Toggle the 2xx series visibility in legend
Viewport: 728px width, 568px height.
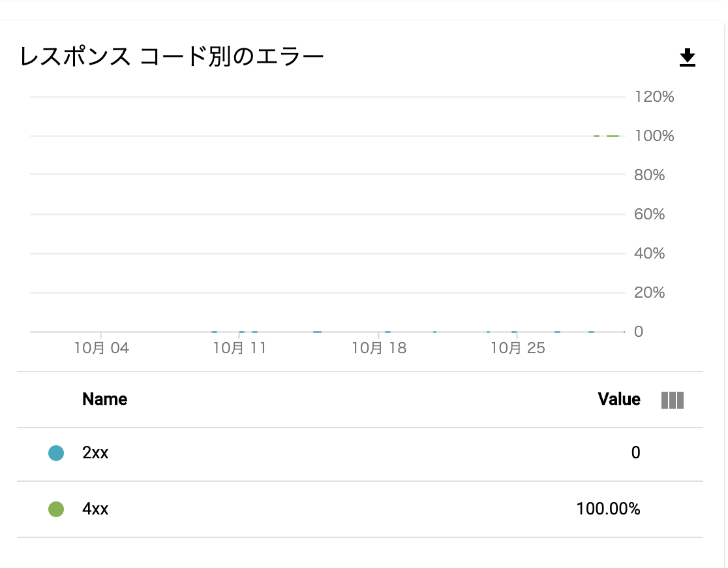(56, 452)
